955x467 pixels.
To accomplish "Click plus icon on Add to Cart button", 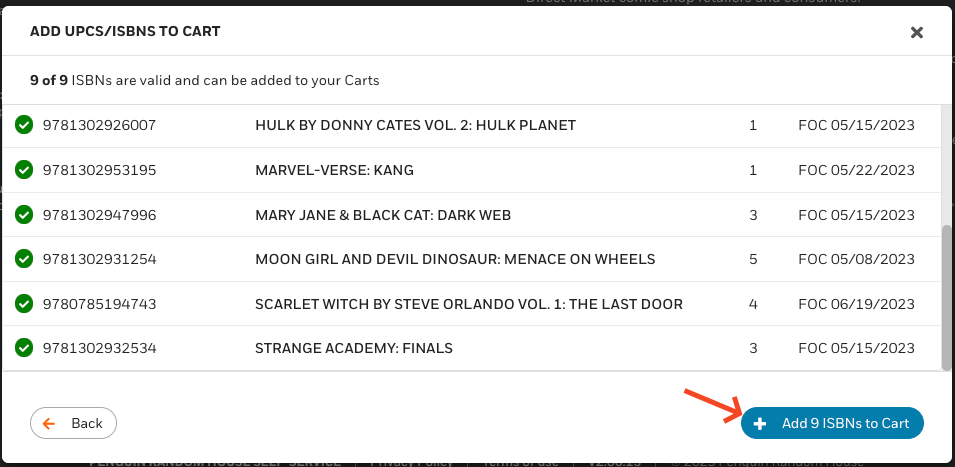I will (x=760, y=423).
